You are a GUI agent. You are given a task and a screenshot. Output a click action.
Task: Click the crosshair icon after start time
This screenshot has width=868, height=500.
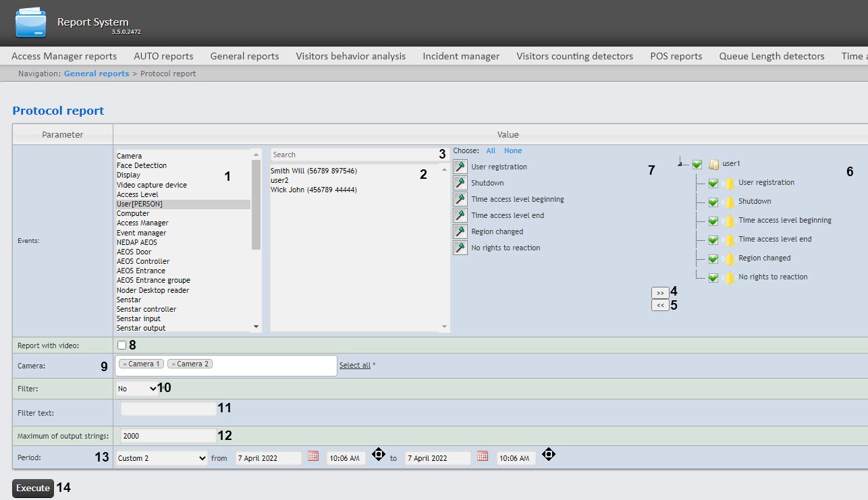(378, 455)
